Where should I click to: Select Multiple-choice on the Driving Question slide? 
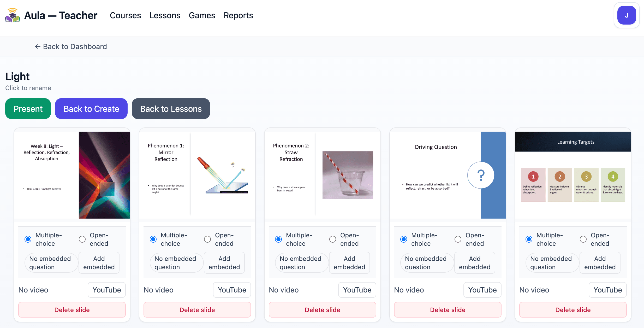click(x=404, y=239)
